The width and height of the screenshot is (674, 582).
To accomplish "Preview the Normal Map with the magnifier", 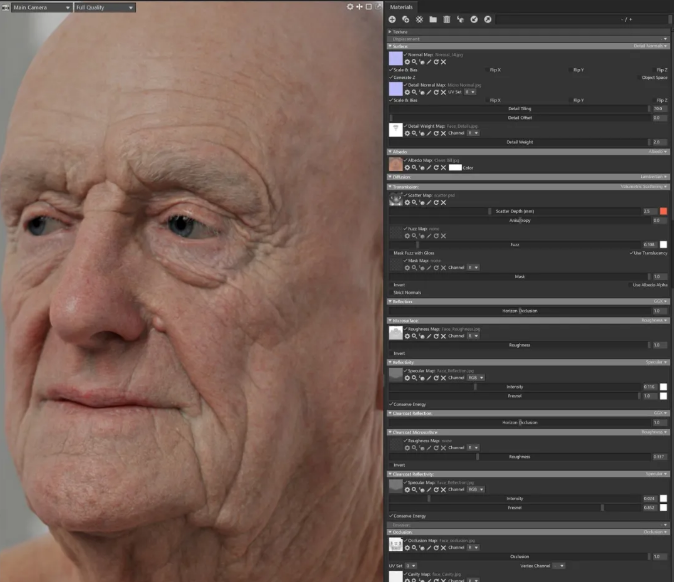I will (414, 62).
